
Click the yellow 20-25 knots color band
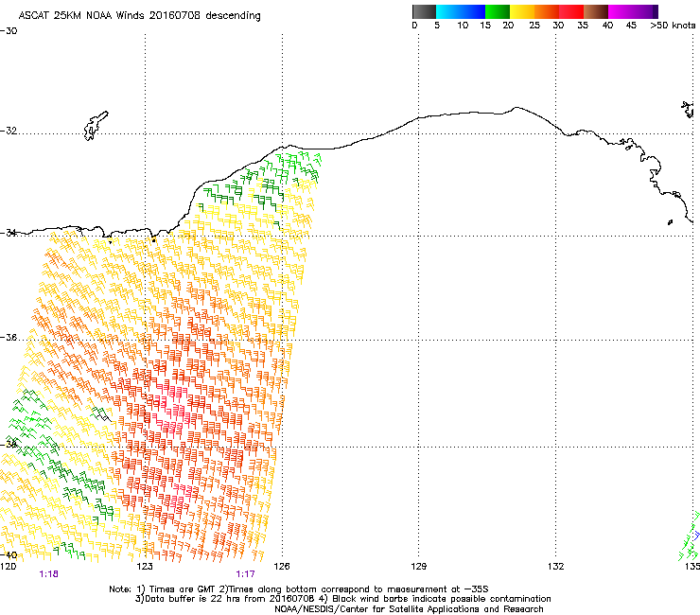pos(522,11)
